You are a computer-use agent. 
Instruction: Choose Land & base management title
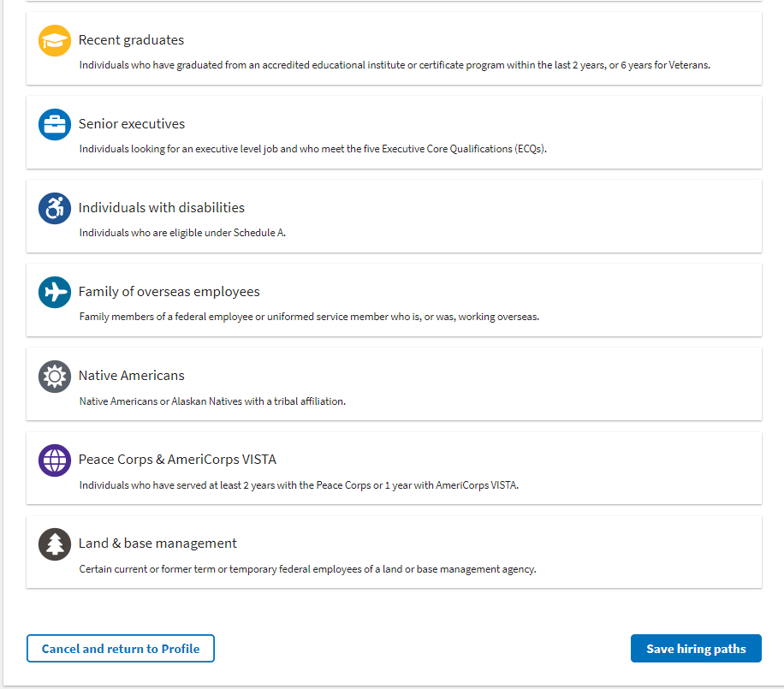[157, 543]
